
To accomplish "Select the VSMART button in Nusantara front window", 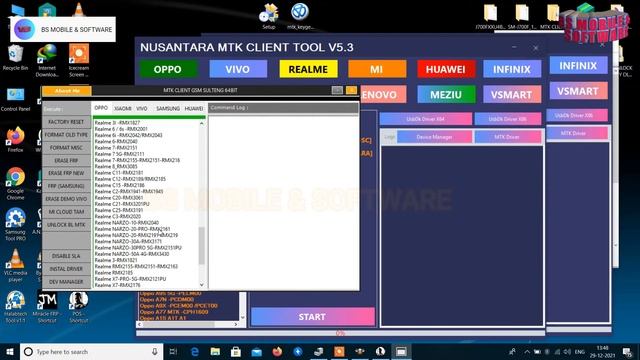I will [x=511, y=95].
